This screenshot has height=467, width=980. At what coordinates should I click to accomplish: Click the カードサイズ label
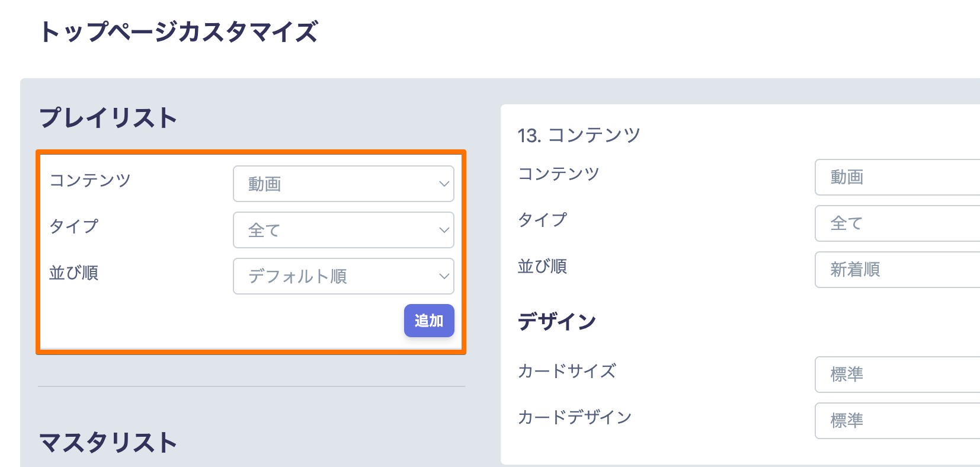tap(567, 371)
